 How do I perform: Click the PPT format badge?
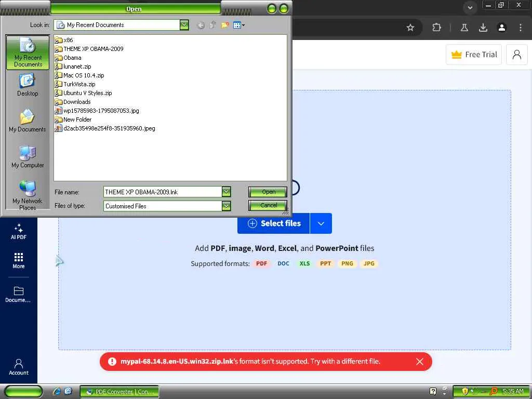pyautogui.click(x=325, y=263)
